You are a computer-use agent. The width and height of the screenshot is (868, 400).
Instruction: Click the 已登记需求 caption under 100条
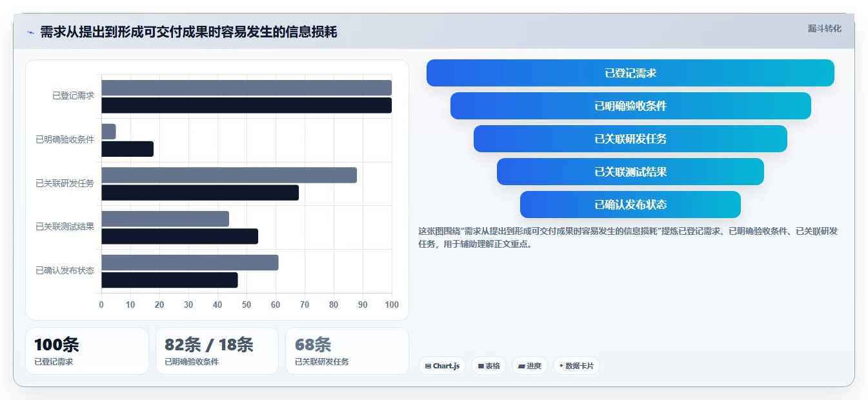[x=54, y=362]
